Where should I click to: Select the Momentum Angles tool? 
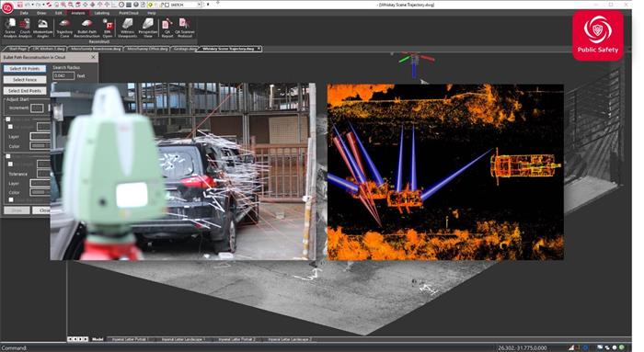tap(42, 28)
